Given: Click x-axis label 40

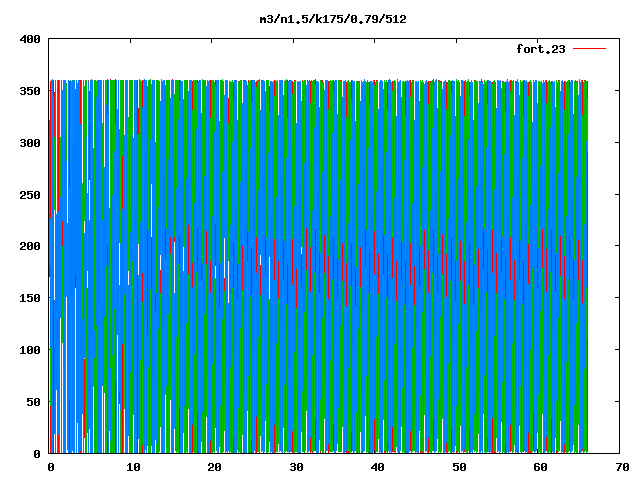Looking at the screenshot, I should (x=378, y=467).
